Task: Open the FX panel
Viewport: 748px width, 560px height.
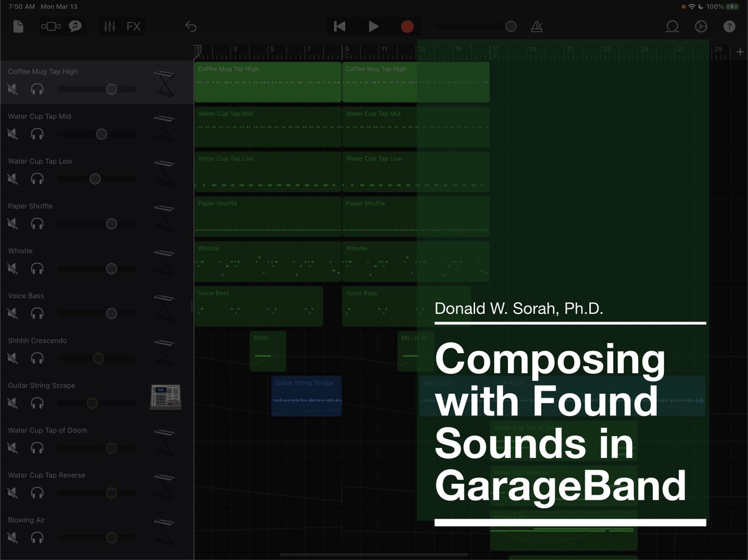Action: click(133, 27)
